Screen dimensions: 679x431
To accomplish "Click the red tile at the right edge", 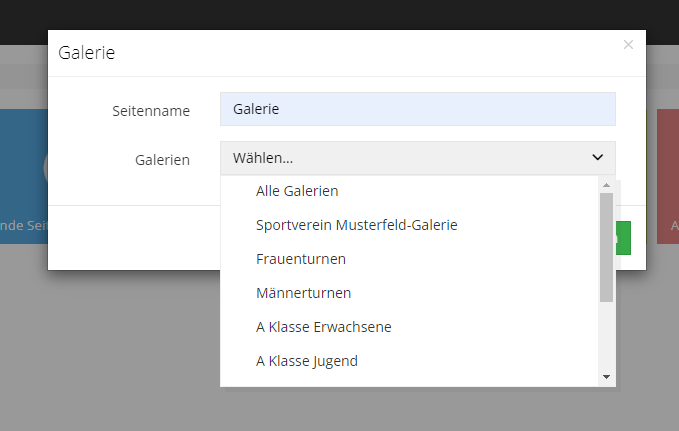I will [x=668, y=176].
